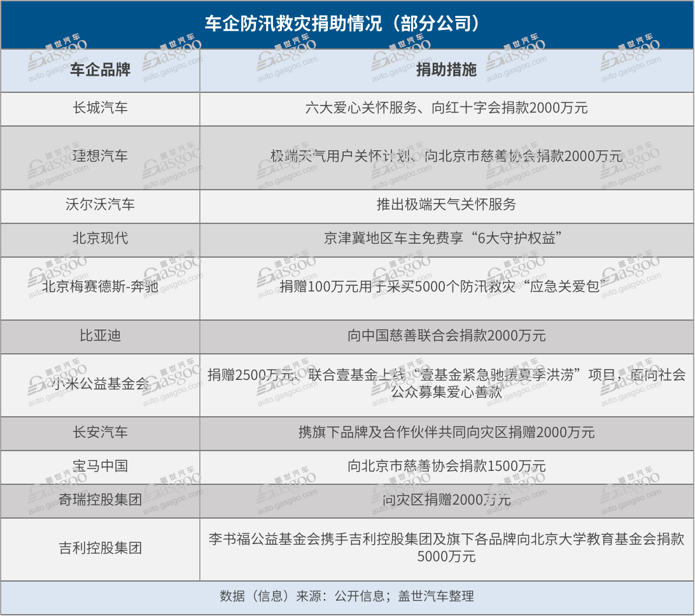Click the cell 向灾区捐赠2000万元
This screenshot has width=695, height=616.
(446, 500)
